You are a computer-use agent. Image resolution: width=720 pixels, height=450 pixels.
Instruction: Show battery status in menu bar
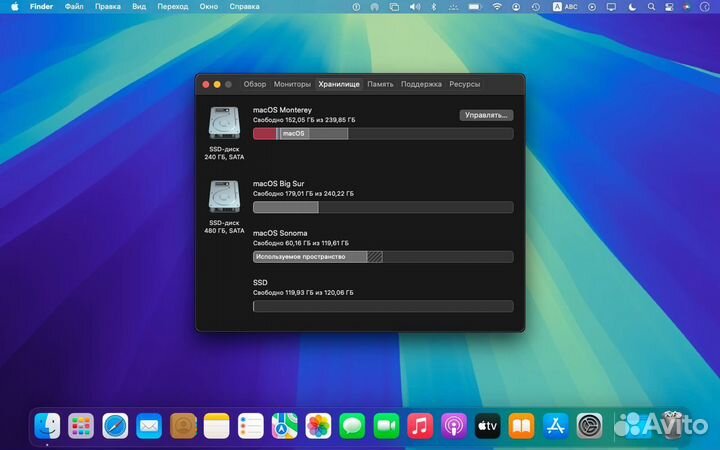(475, 7)
